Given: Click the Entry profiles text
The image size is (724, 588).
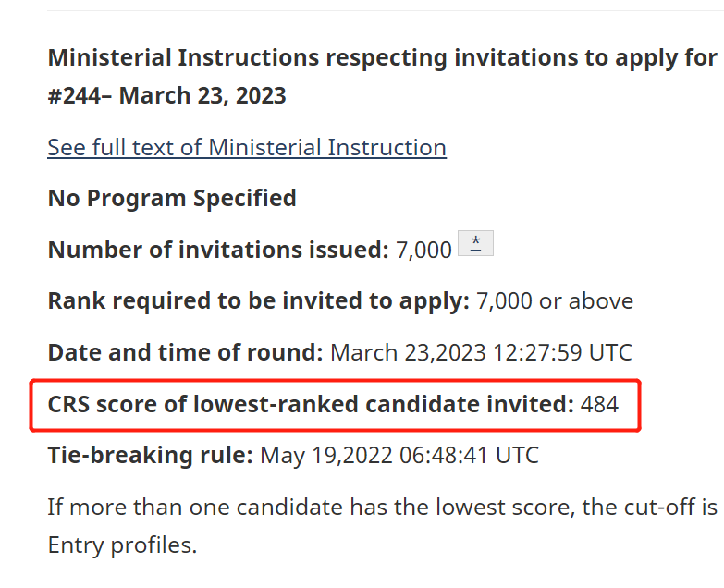Looking at the screenshot, I should [x=122, y=545].
